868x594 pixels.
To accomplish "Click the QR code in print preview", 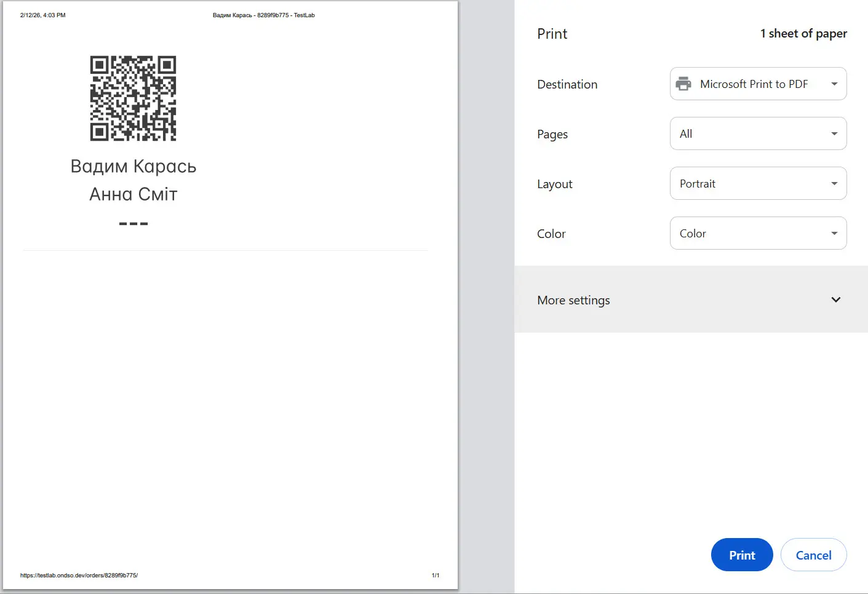I will pos(133,98).
